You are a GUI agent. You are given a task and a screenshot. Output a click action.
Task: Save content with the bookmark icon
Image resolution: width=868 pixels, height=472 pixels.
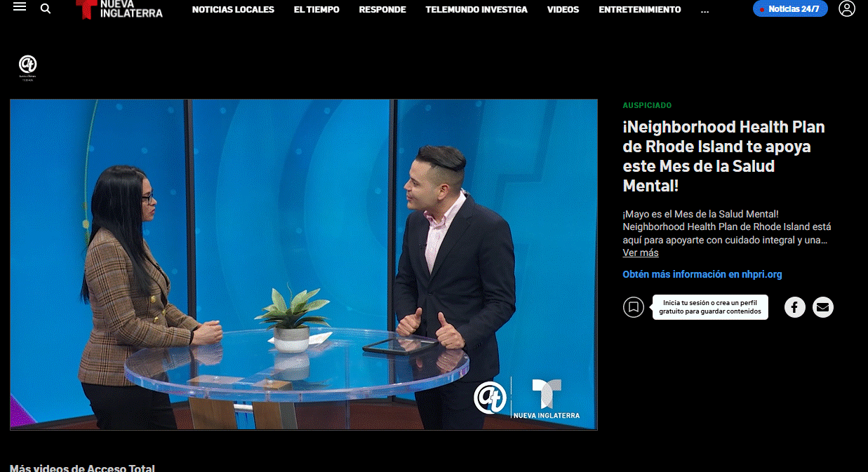[634, 307]
